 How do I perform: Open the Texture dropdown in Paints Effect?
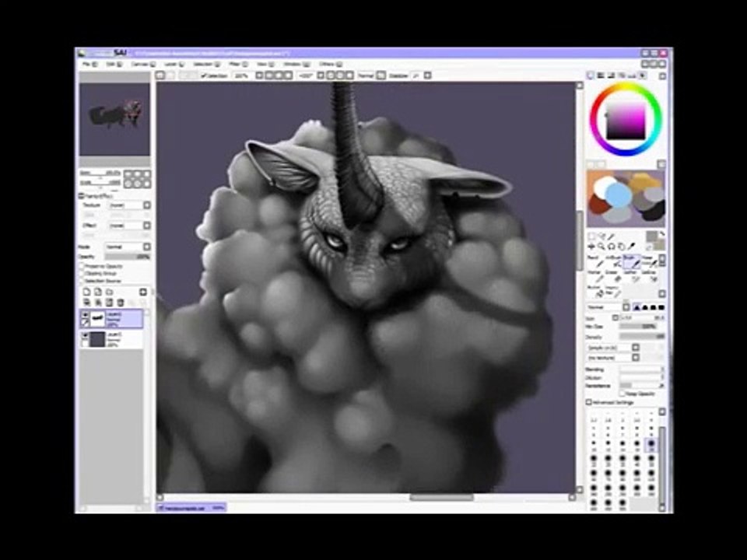click(x=147, y=205)
